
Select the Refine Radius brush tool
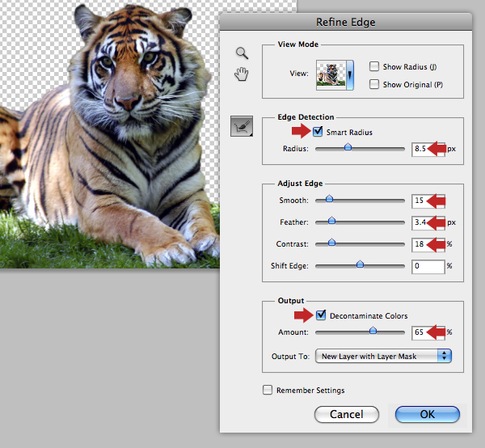click(242, 126)
